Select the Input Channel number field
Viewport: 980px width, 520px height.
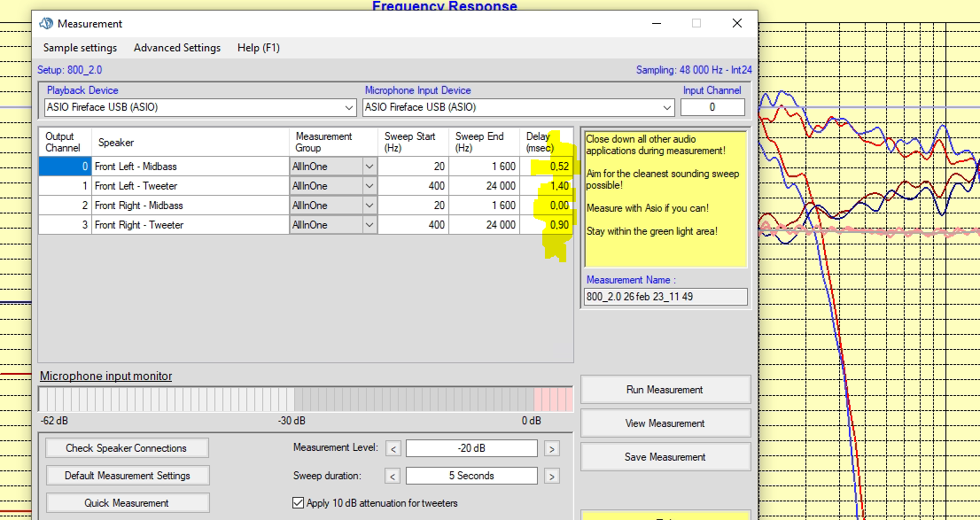tap(712, 107)
